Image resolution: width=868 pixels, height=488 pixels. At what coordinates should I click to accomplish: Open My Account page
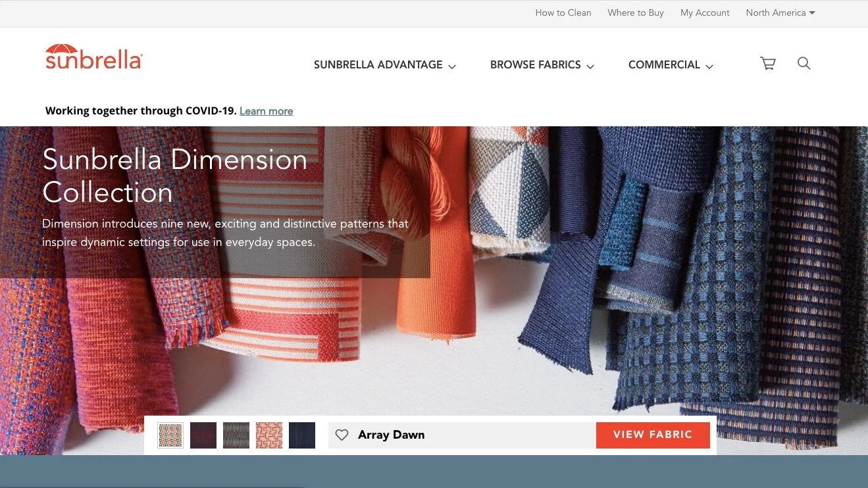pos(705,12)
